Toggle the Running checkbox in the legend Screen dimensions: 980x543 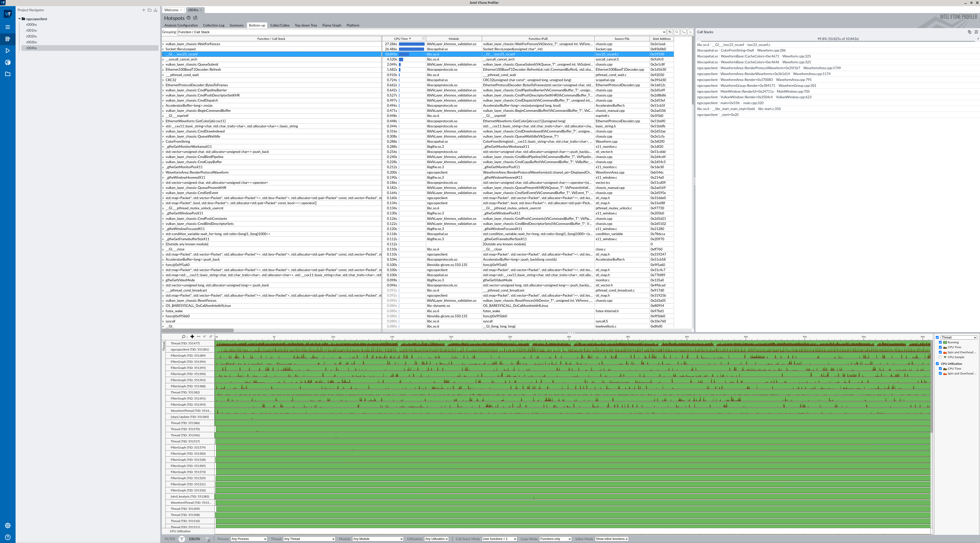coord(940,342)
